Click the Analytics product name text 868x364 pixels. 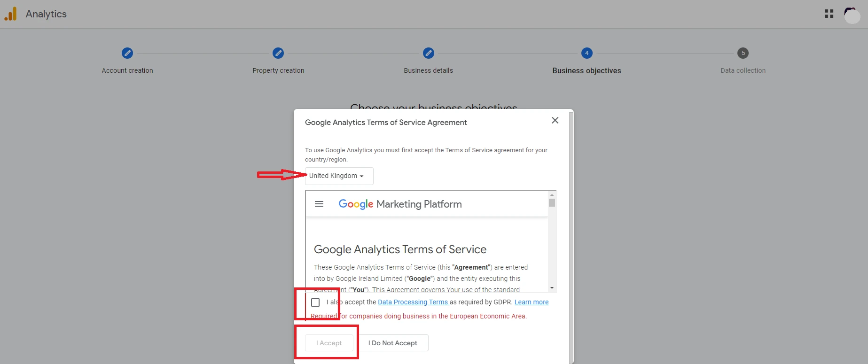click(46, 14)
